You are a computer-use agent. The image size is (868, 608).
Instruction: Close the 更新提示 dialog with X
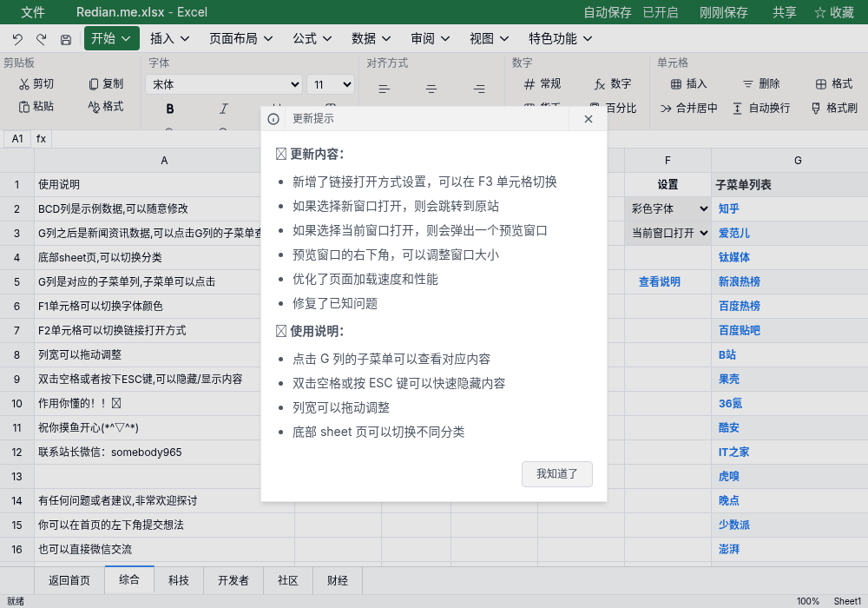589,119
